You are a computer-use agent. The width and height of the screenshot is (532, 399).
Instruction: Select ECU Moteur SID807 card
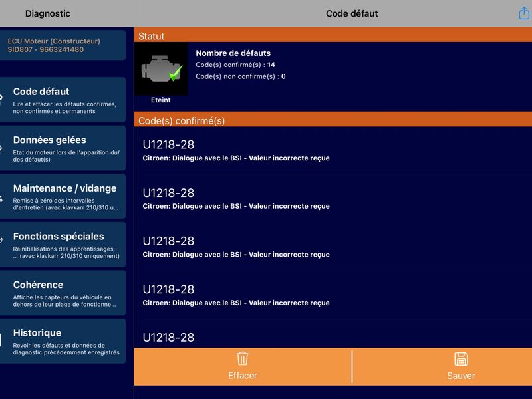[x=63, y=45]
